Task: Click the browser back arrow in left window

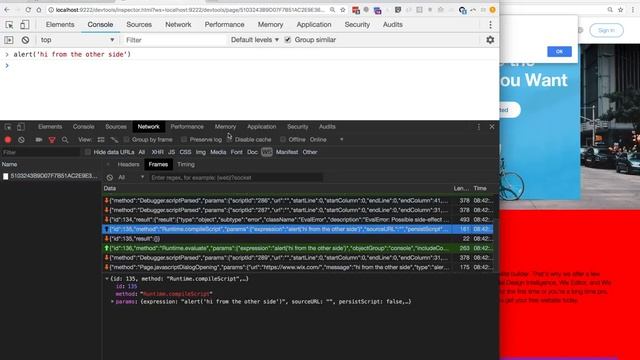Action: [7, 10]
